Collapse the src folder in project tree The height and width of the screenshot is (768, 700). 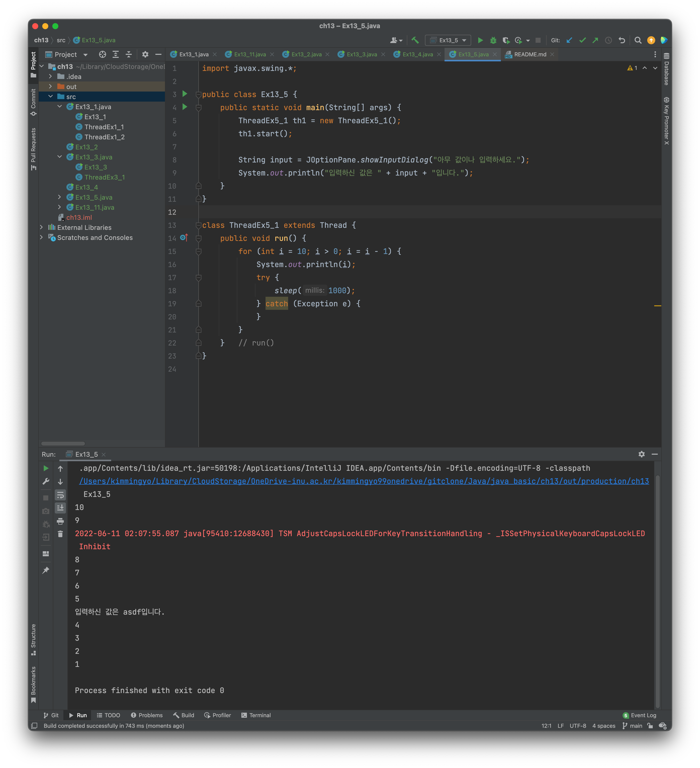tap(50, 96)
